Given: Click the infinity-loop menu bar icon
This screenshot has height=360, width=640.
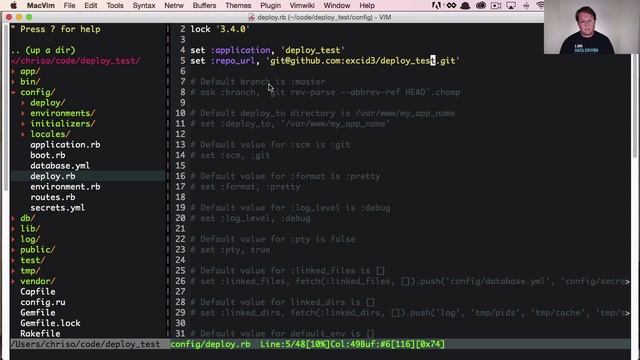Looking at the screenshot, I should click(x=451, y=5).
